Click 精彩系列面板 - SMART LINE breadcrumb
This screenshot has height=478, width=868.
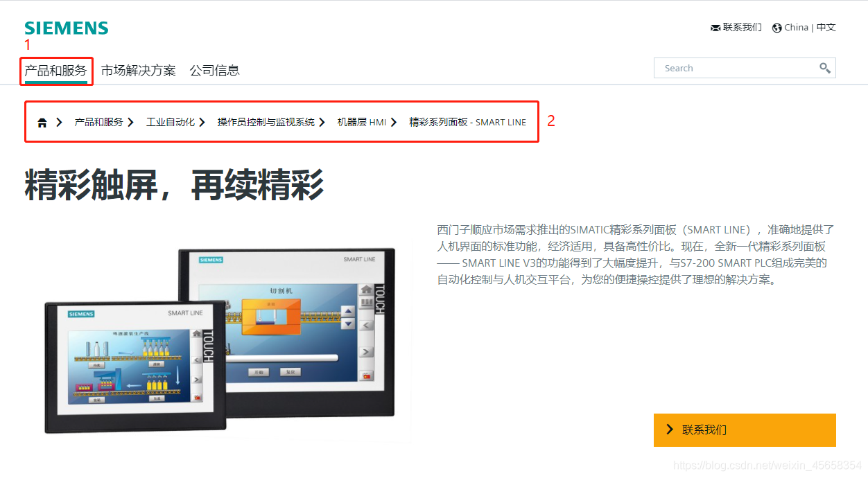click(x=468, y=122)
